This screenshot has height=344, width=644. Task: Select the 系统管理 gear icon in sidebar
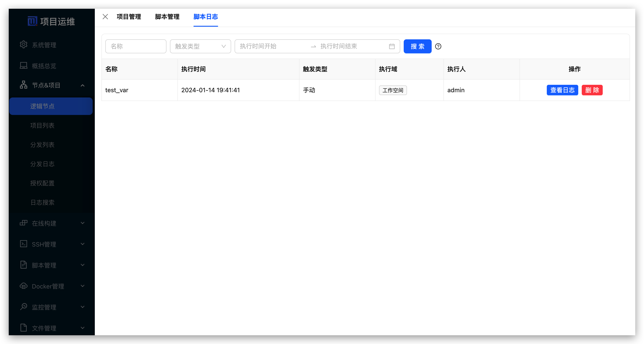24,44
